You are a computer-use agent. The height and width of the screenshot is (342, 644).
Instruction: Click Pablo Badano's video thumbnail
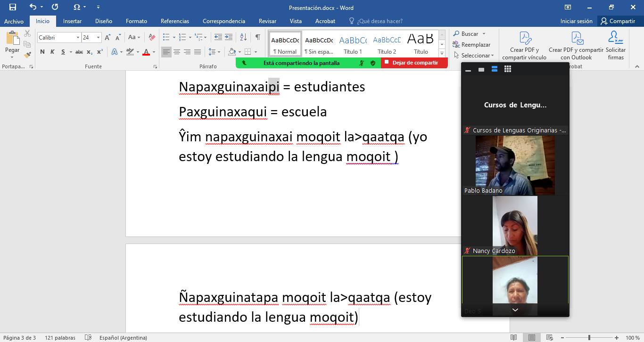(x=515, y=165)
